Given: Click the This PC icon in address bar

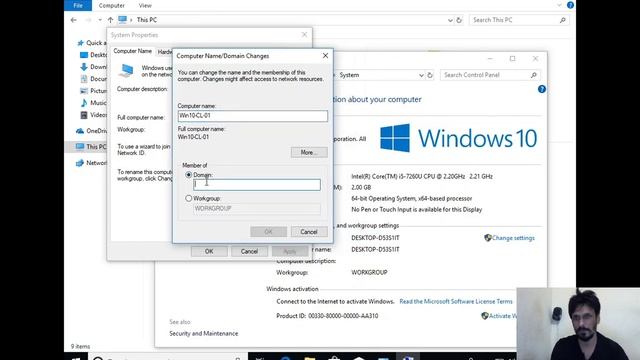Looking at the screenshot, I should tap(122, 20).
